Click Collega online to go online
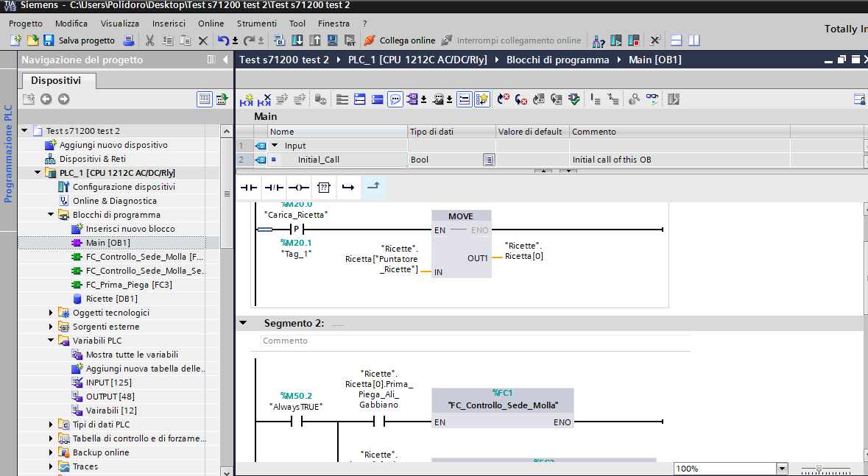Image resolution: width=868 pixels, height=476 pixels. 400,40
